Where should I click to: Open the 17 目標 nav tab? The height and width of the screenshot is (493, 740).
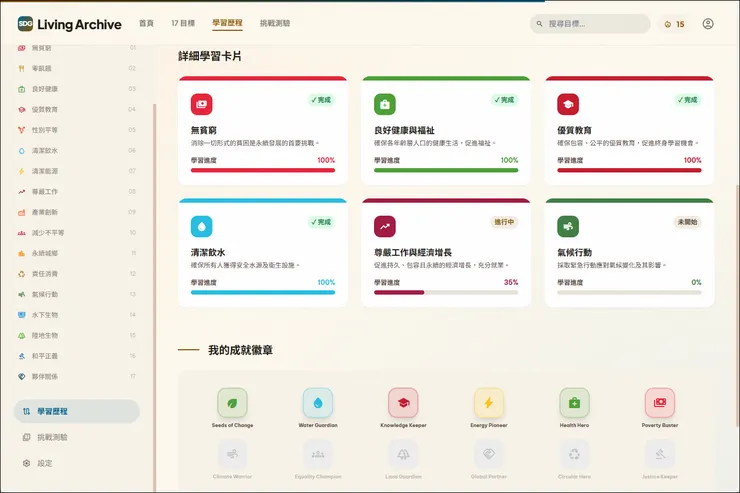(x=183, y=23)
